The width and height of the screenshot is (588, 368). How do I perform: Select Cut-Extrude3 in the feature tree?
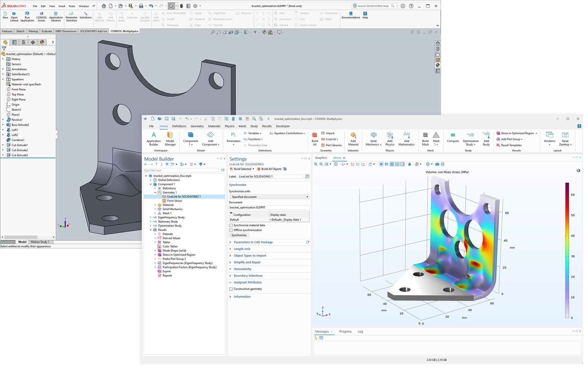pyautogui.click(x=20, y=155)
